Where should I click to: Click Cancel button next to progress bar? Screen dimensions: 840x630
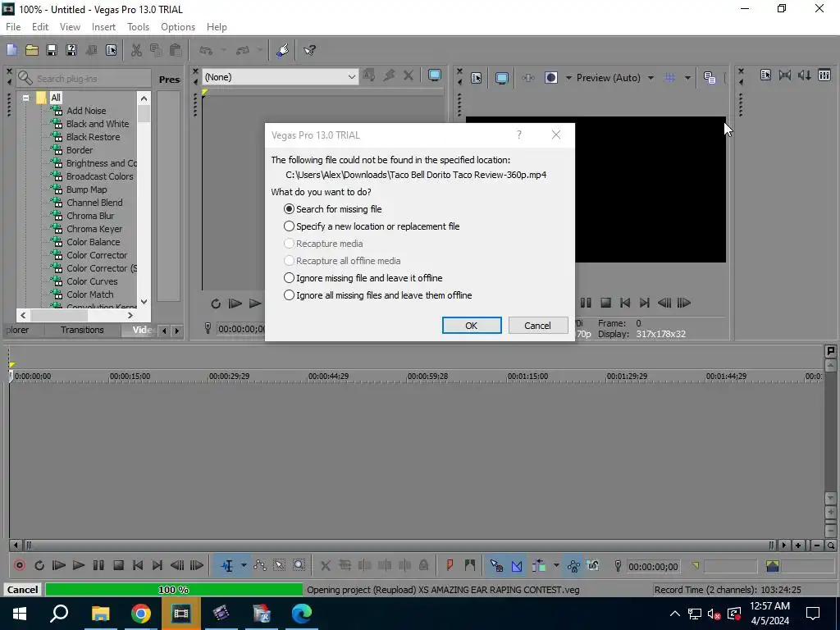(22, 590)
